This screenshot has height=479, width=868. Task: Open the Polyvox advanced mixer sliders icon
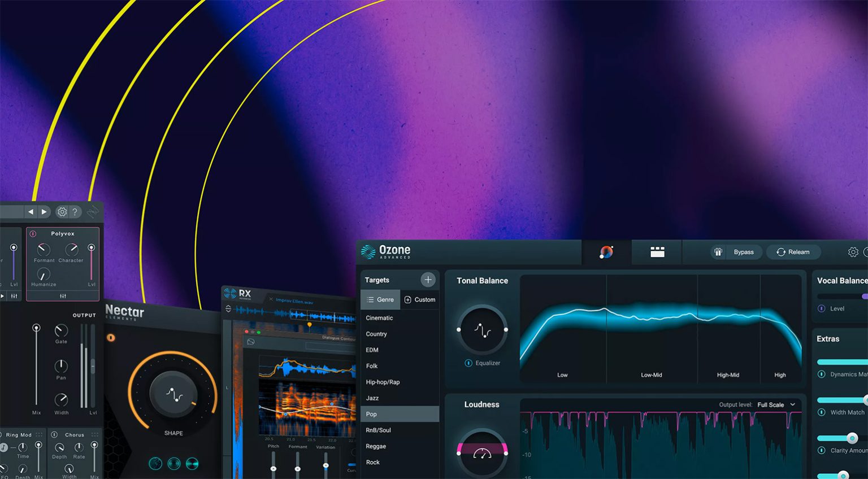[x=63, y=296]
